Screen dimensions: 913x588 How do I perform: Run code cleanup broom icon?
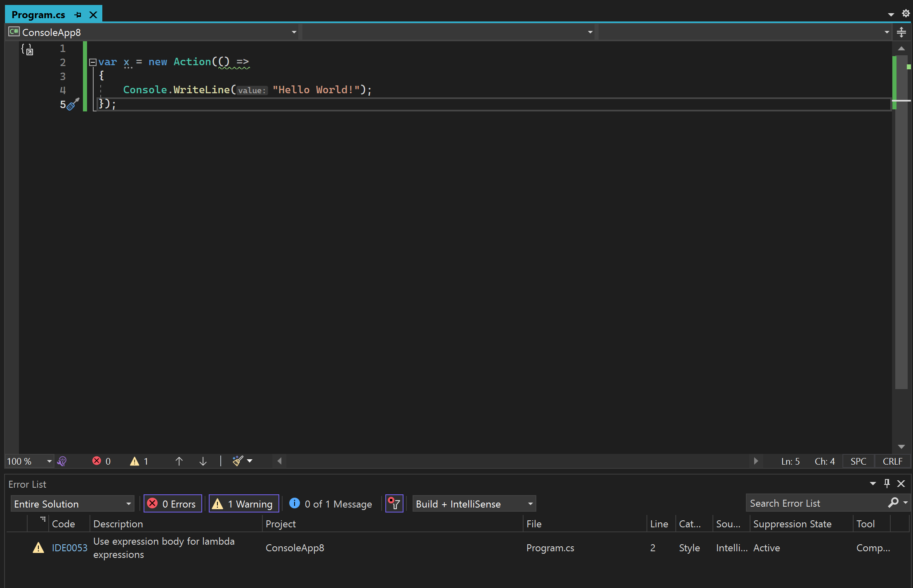[238, 461]
